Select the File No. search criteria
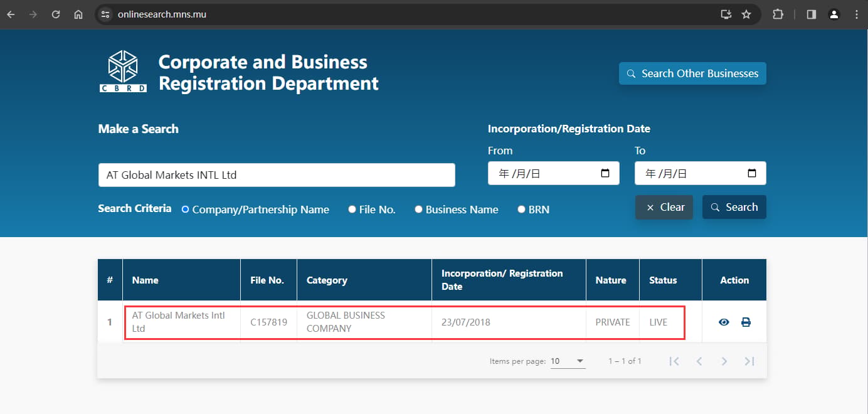 click(372, 210)
